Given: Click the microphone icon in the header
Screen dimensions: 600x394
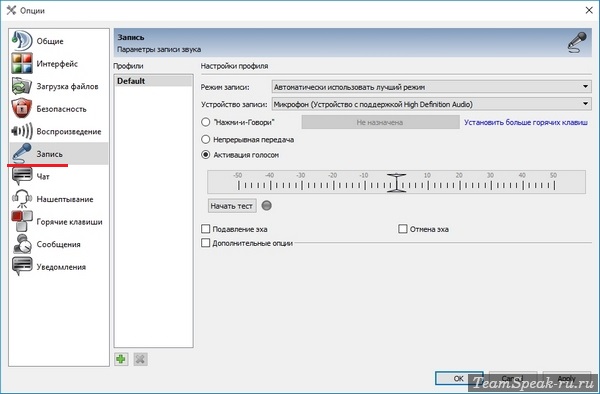Looking at the screenshot, I should [577, 42].
